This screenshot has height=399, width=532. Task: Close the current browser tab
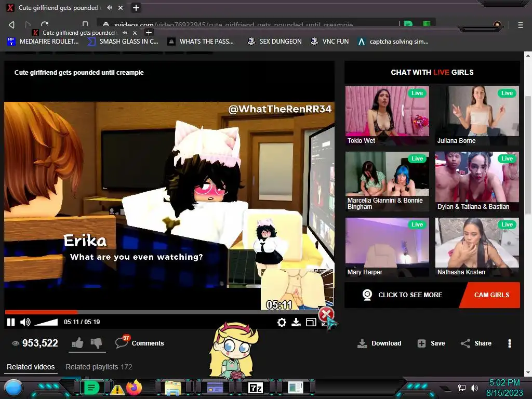pyautogui.click(x=121, y=8)
